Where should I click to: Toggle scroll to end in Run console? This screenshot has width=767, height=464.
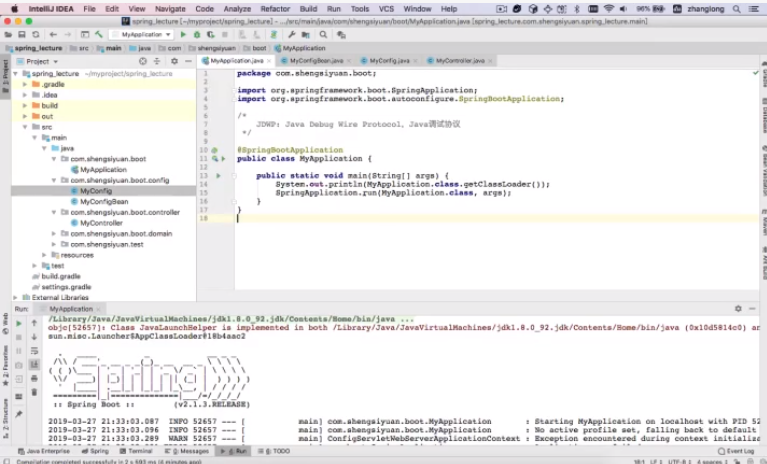(34, 366)
